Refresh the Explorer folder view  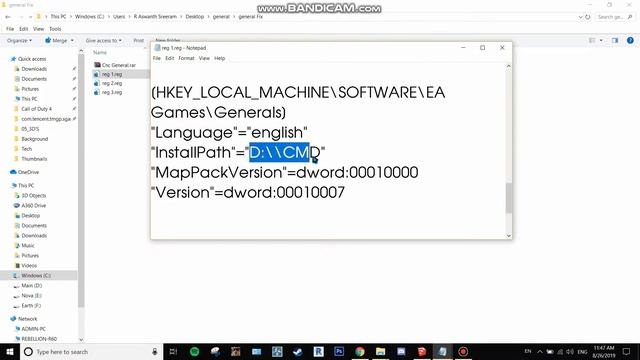click(x=588, y=17)
